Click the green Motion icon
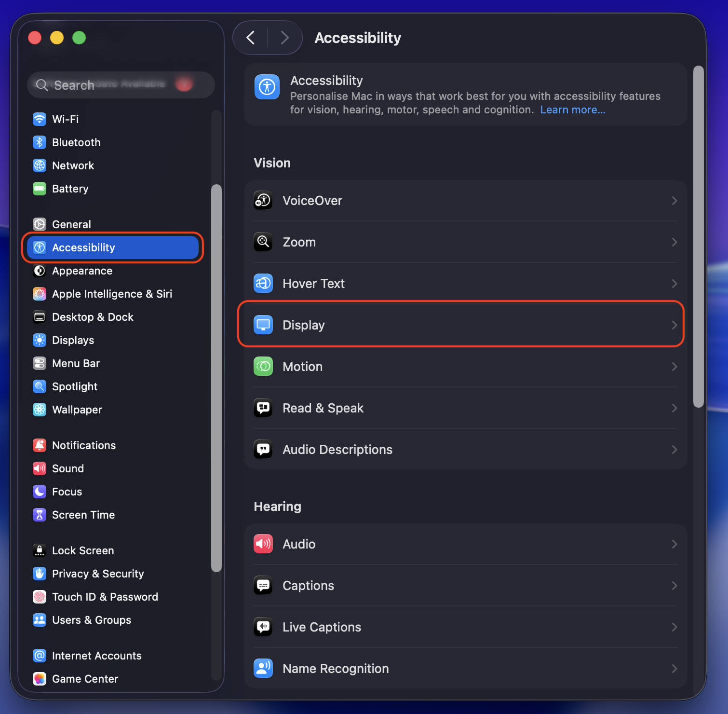Image resolution: width=728 pixels, height=714 pixels. (263, 366)
